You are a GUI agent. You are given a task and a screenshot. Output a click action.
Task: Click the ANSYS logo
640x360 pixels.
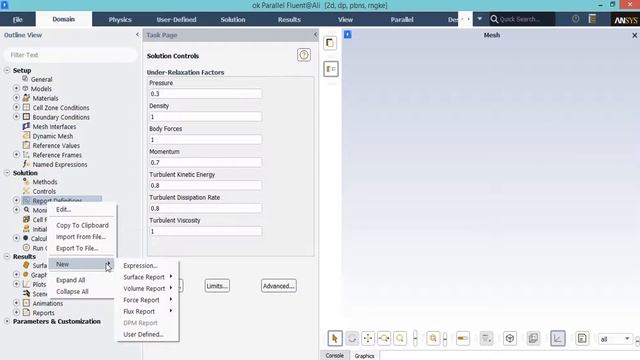[x=625, y=20]
